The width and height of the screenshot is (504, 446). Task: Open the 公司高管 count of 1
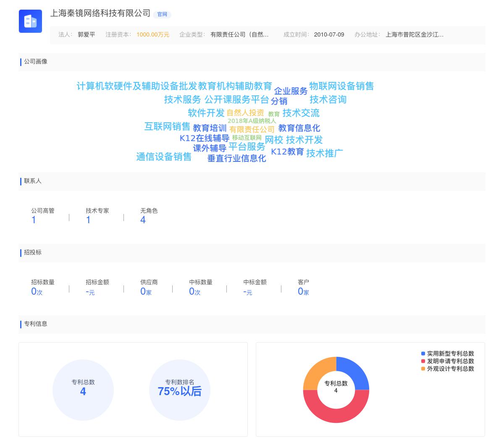(x=34, y=220)
